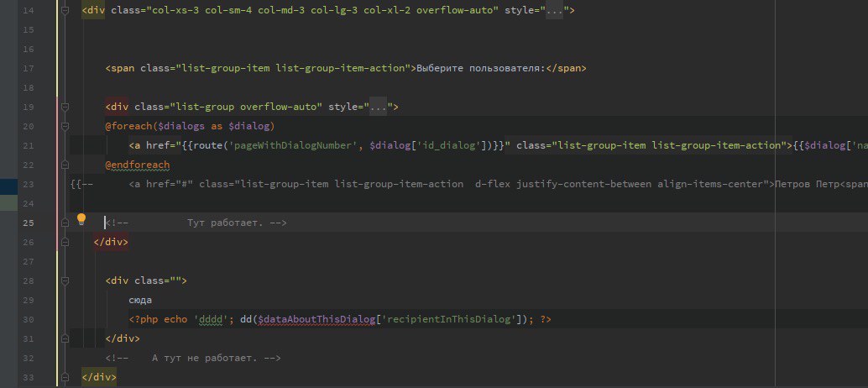Image resolution: width=868 pixels, height=388 pixels.
Task: Click the 'Тут работает.' comment
Action: (225, 223)
